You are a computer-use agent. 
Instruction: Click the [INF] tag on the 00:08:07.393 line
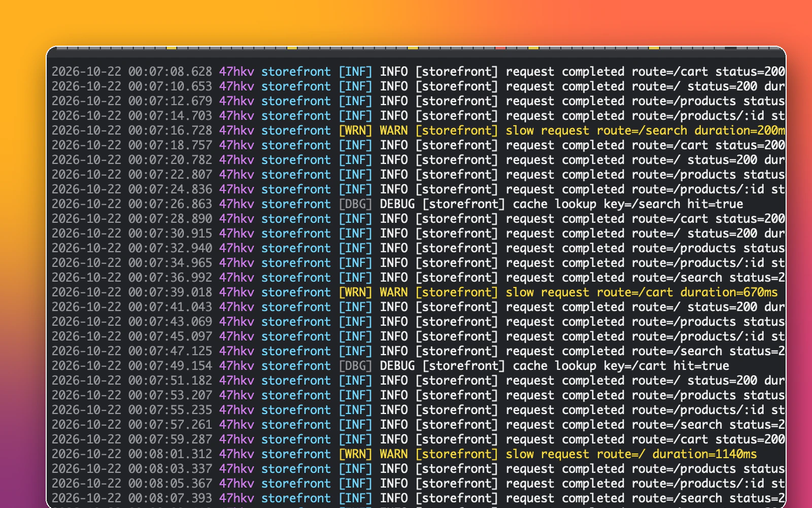click(355, 498)
